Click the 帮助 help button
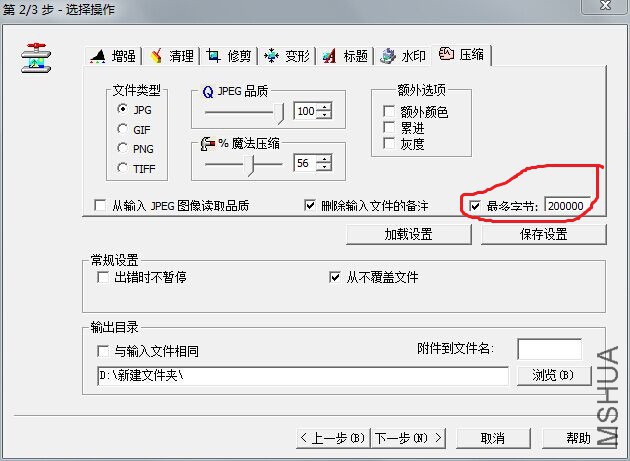Screen dimensions: 630x461 coord(579,438)
